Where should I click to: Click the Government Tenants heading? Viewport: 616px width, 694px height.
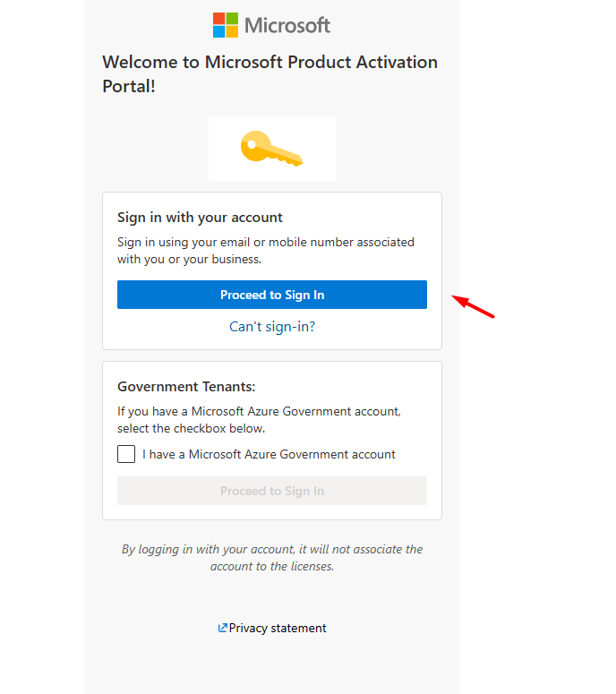point(186,386)
